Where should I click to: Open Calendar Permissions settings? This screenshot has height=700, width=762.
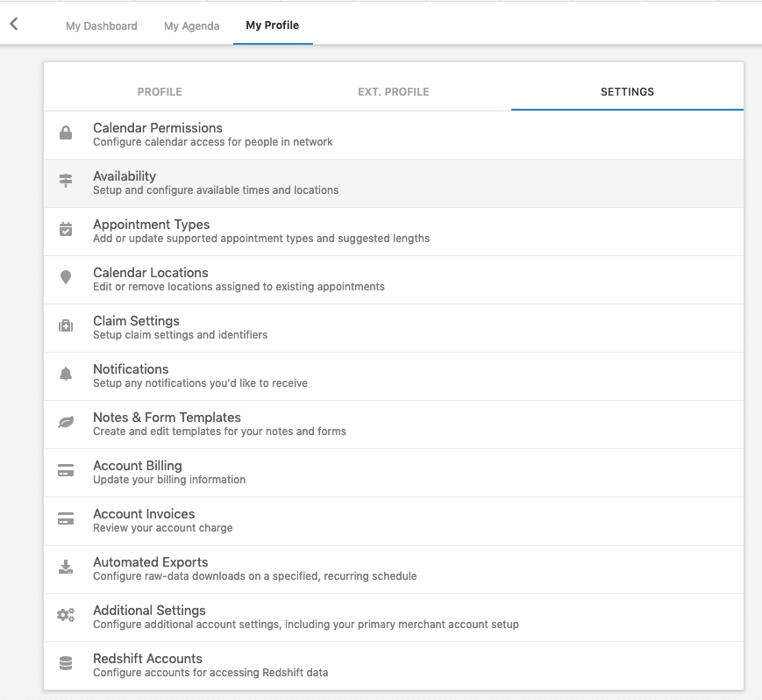point(394,135)
